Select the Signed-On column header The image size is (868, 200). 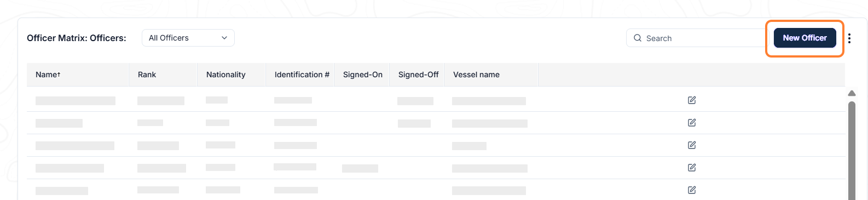363,75
